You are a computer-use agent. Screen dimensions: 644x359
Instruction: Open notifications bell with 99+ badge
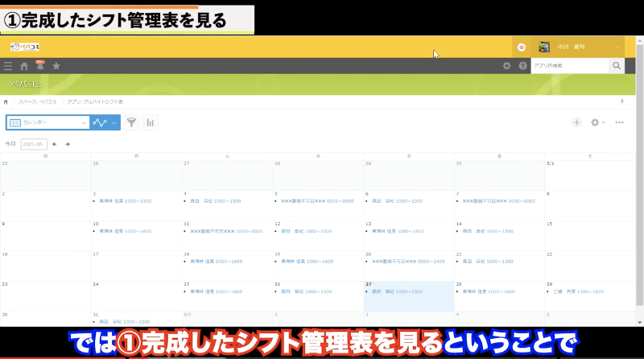point(39,65)
